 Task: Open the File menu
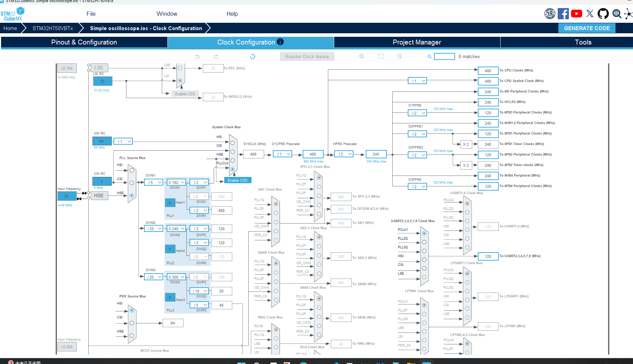coord(91,14)
